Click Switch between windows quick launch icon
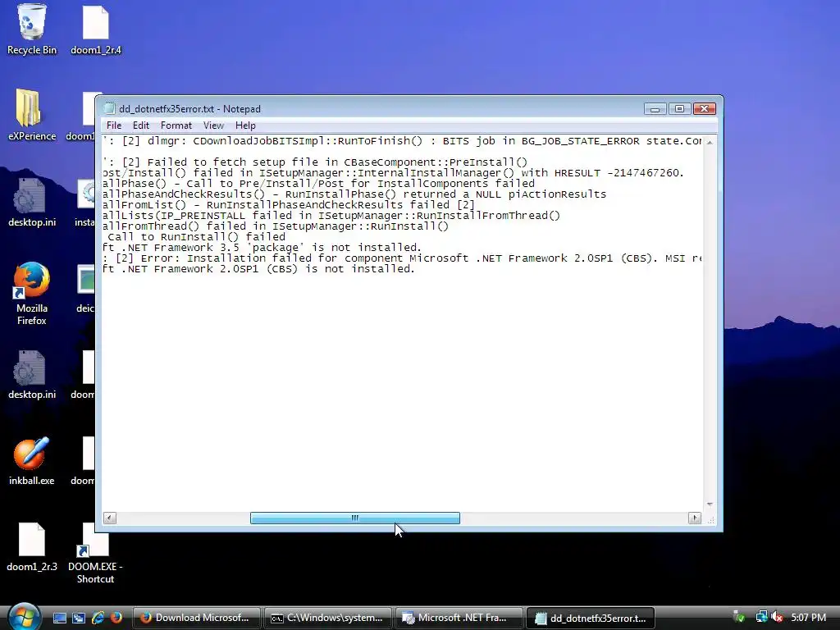 tap(79, 618)
